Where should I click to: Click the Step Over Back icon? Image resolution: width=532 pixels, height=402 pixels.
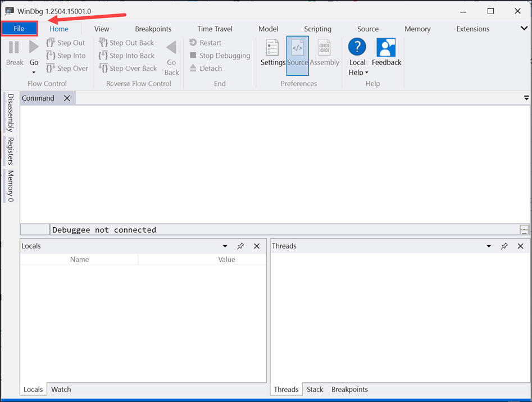(x=103, y=68)
